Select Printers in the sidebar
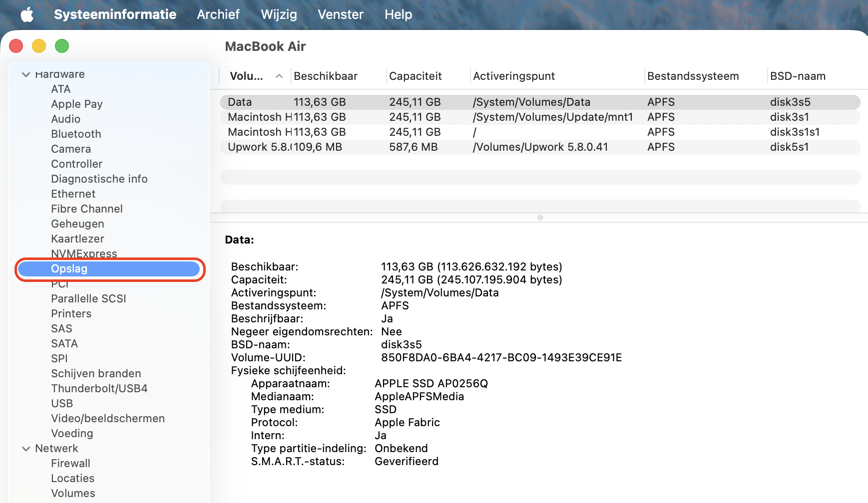Screen dimensions: 868x503 pyautogui.click(x=71, y=313)
